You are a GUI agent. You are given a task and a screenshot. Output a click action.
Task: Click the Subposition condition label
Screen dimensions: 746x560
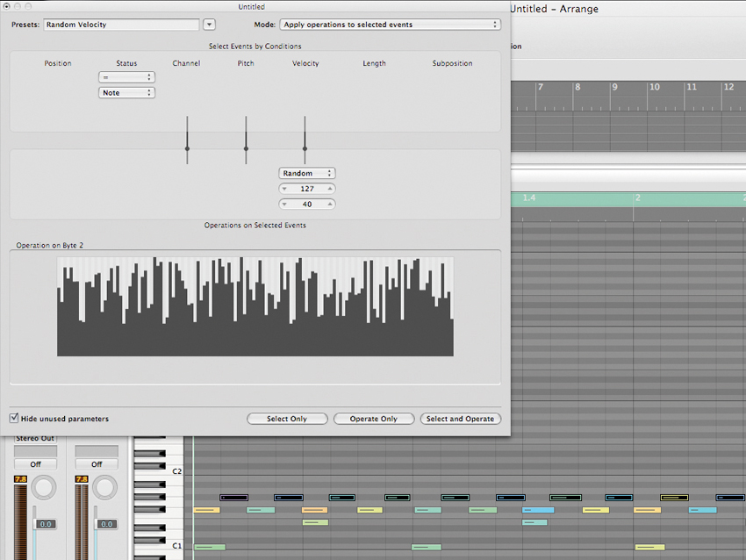tap(453, 63)
